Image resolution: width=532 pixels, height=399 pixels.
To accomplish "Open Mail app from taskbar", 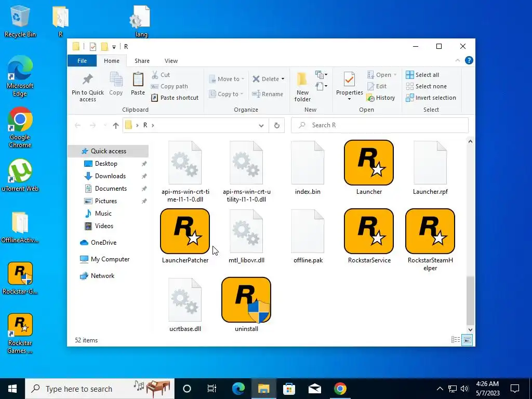I will pyautogui.click(x=314, y=389).
